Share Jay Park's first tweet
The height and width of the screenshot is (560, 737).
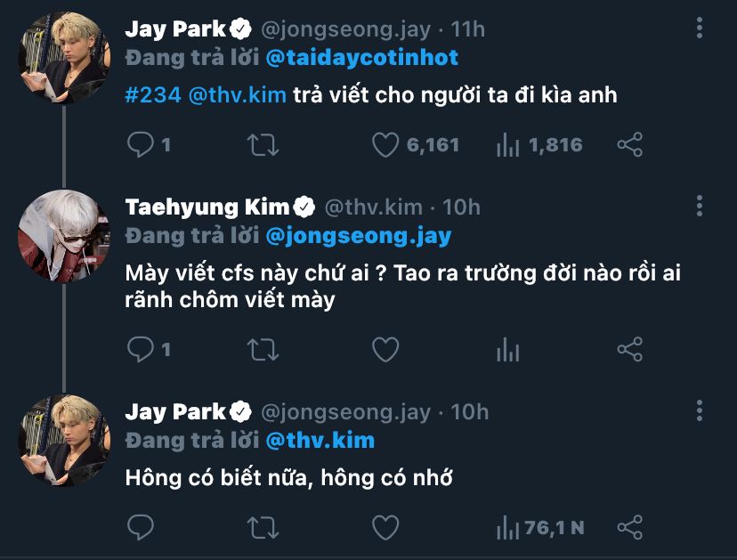click(x=629, y=145)
